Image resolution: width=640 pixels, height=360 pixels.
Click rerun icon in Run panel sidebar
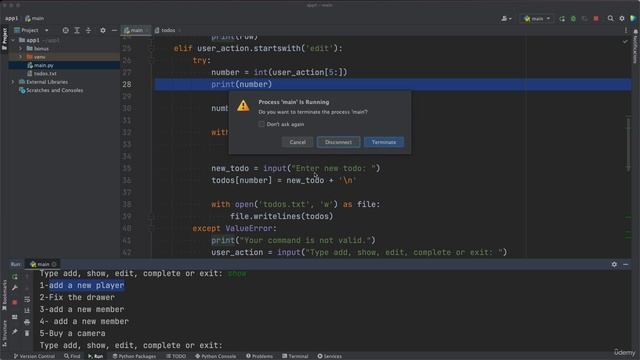click(15, 277)
